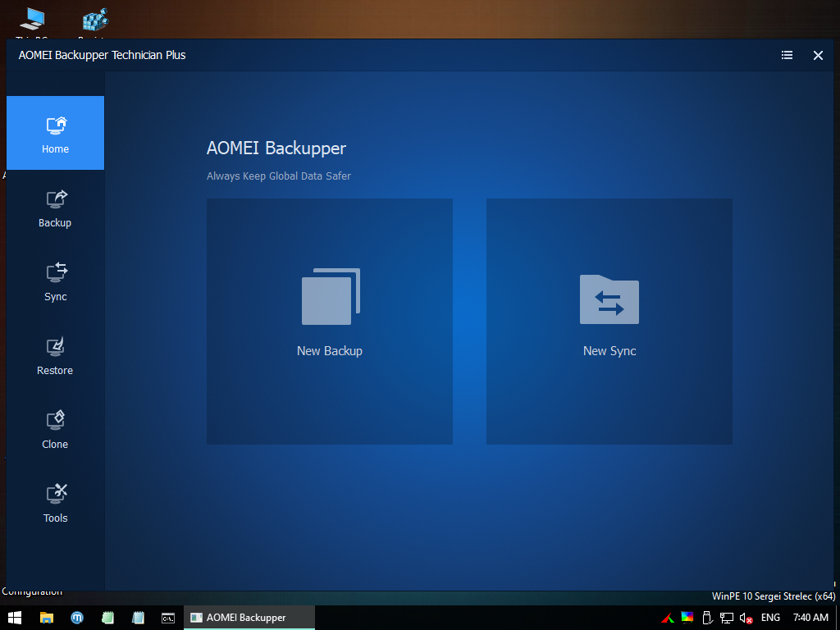This screenshot has height=630, width=840.
Task: Click the red-green tray icon
Action: coord(668,618)
